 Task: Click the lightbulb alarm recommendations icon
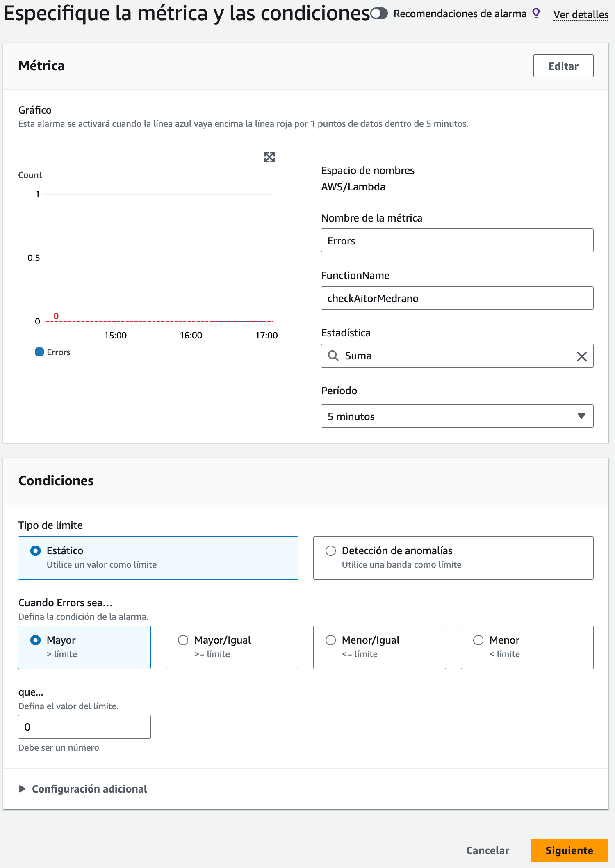pos(536,14)
